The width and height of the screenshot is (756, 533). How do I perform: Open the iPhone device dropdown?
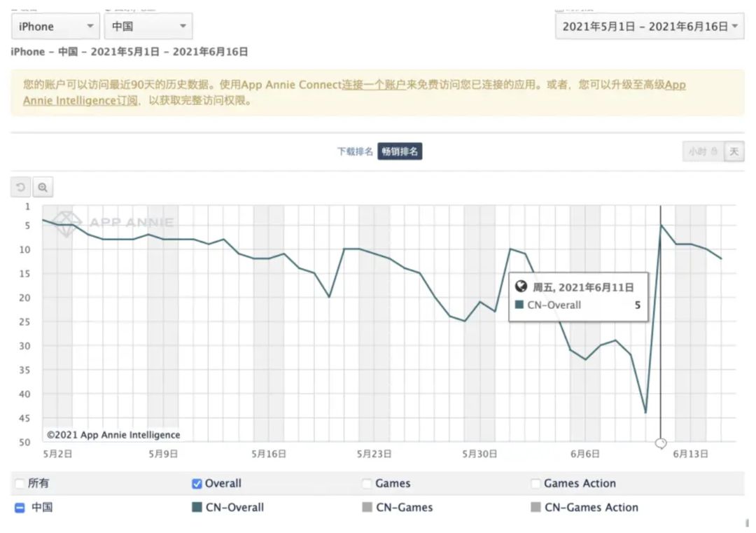55,27
